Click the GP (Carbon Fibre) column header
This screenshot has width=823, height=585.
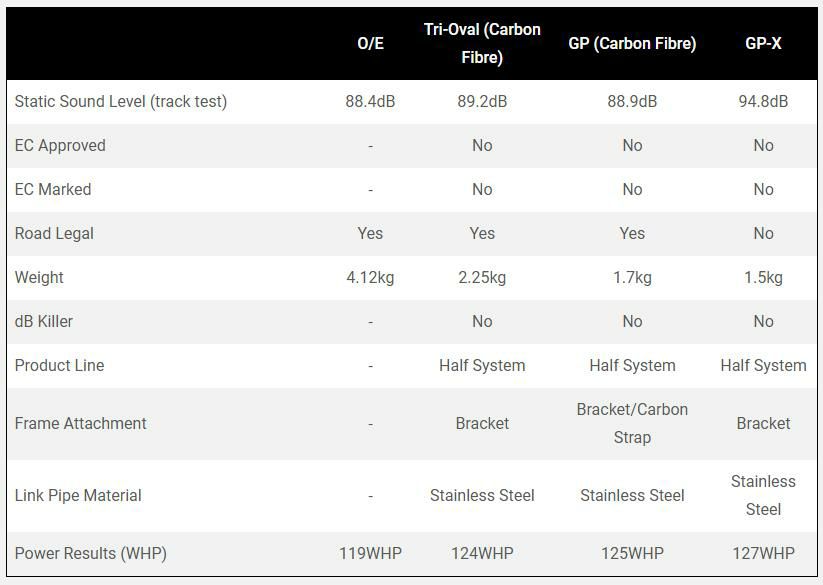[632, 44]
